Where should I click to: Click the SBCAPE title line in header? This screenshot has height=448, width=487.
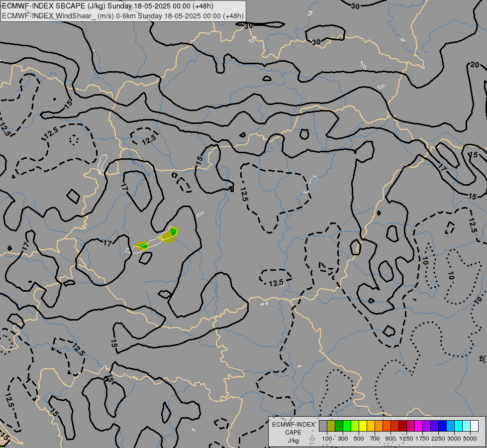(x=107, y=6)
